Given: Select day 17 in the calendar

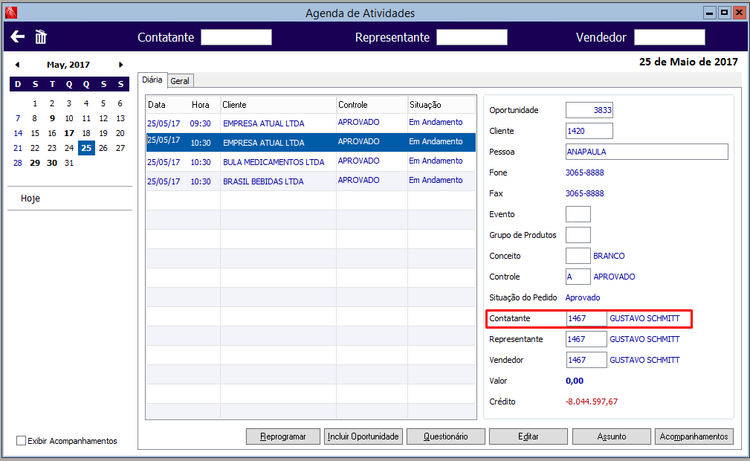Looking at the screenshot, I should [x=69, y=133].
